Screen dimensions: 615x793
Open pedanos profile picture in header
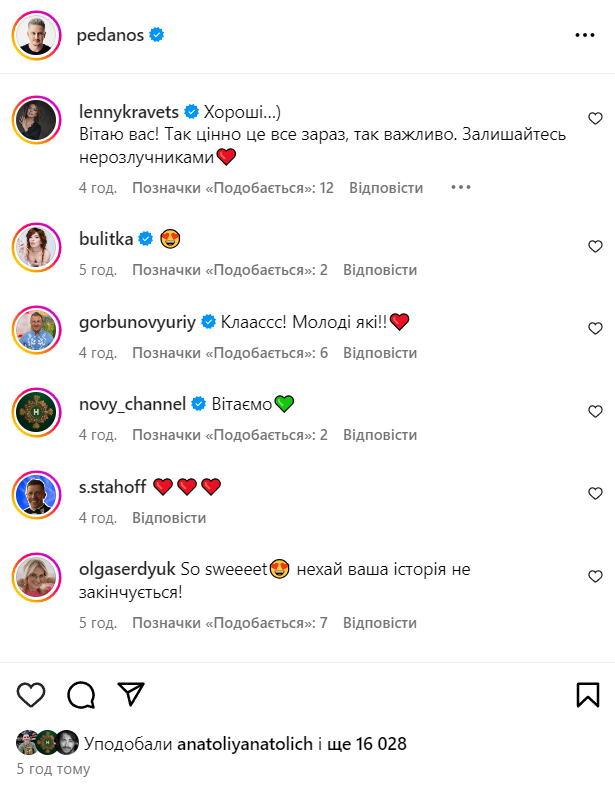click(x=36, y=35)
